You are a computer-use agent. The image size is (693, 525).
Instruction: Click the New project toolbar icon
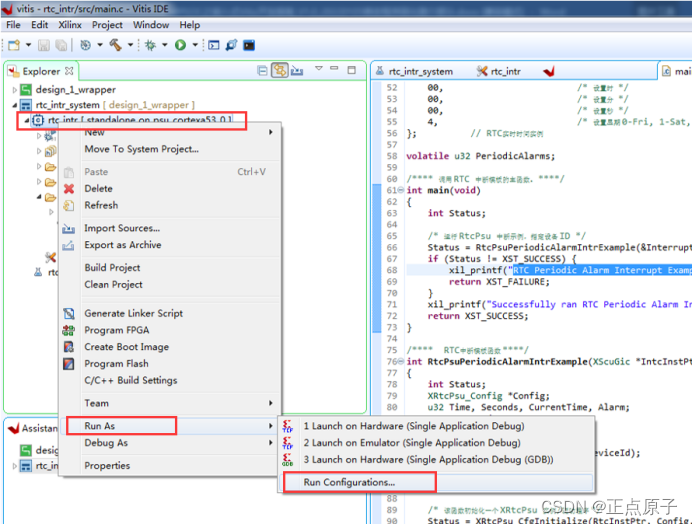(14, 45)
